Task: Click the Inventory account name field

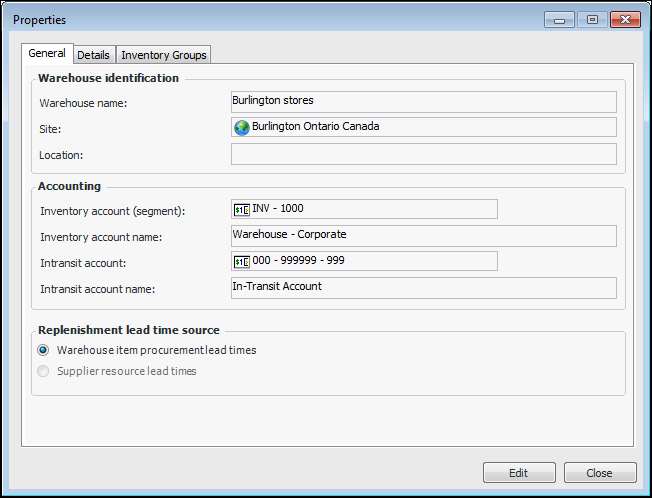Action: click(x=423, y=235)
